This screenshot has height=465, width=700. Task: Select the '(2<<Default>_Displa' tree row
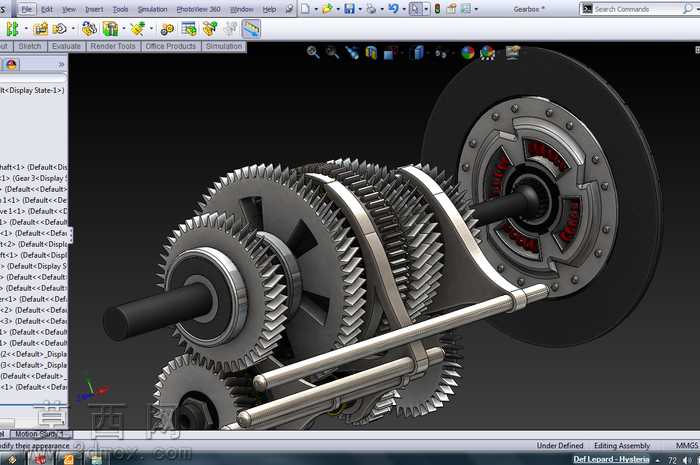34,354
